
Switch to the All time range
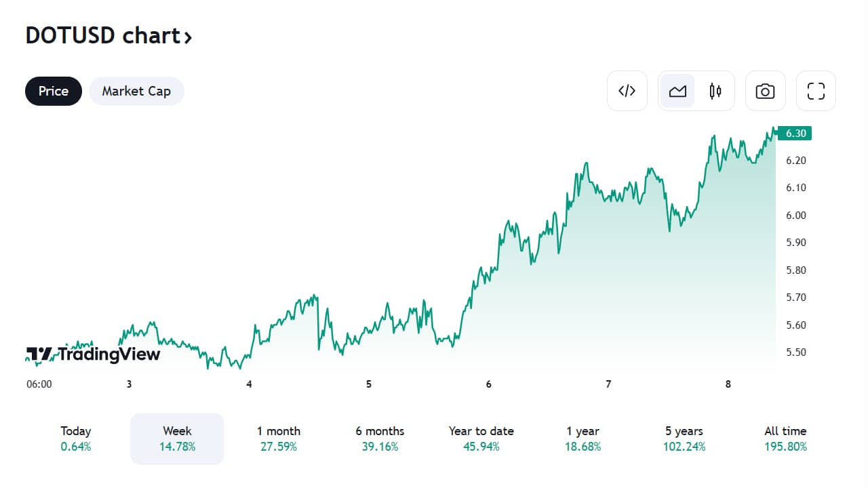click(x=785, y=439)
